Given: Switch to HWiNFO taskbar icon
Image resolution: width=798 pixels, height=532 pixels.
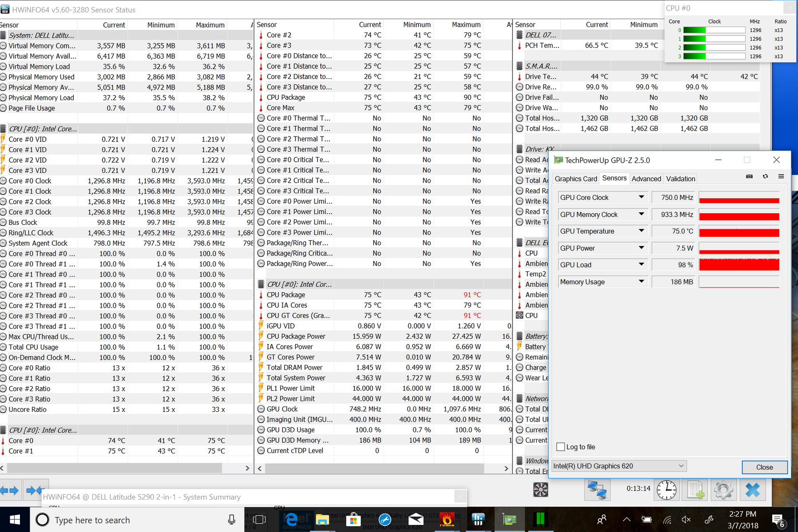Looking at the screenshot, I should click(x=478, y=520).
